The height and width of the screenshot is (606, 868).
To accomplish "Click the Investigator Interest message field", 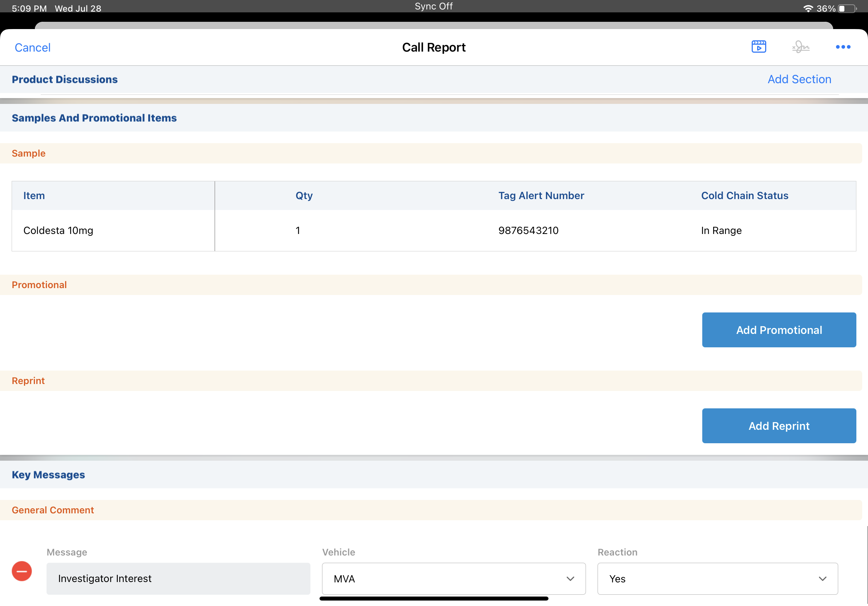I will [x=178, y=578].
